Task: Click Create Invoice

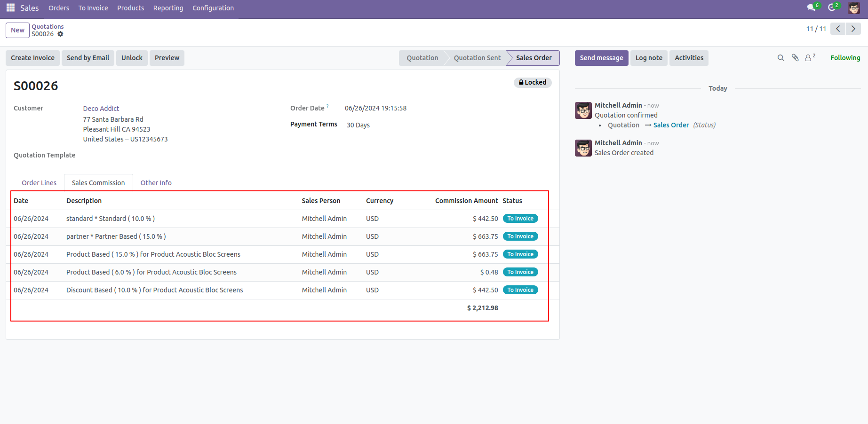Action: pos(32,57)
